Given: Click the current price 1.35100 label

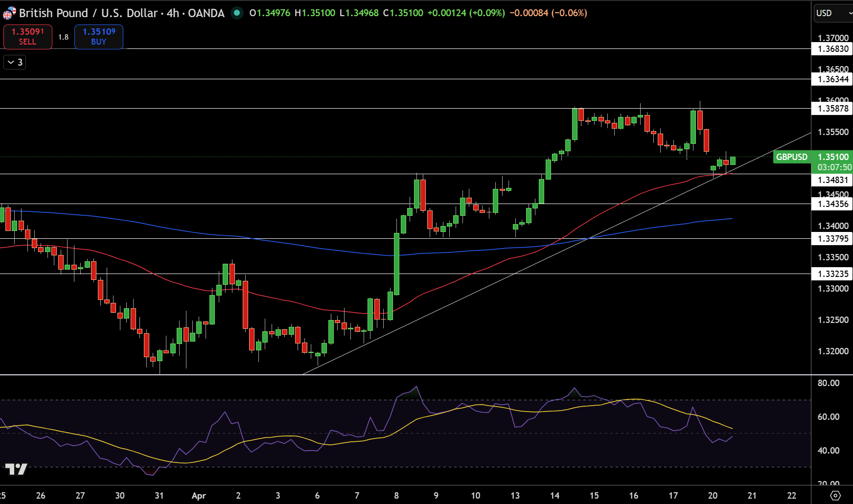Looking at the screenshot, I should pos(833,157).
